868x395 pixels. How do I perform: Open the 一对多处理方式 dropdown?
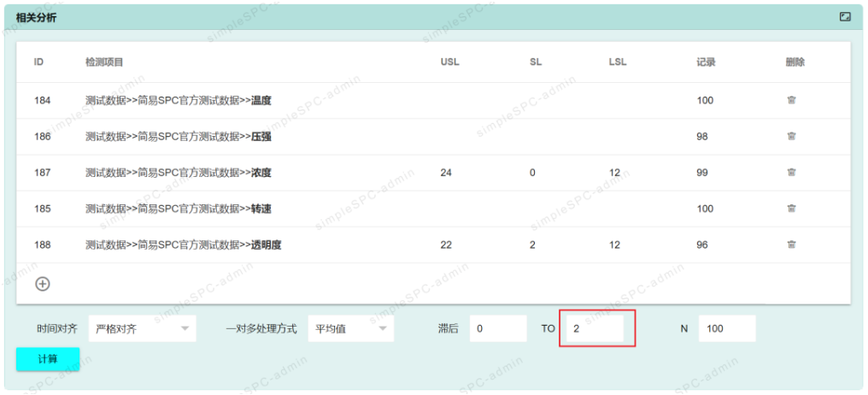(x=350, y=328)
